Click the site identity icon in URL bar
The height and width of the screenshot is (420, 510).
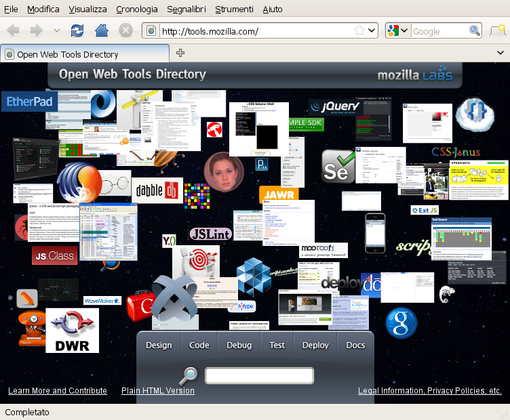click(x=151, y=31)
